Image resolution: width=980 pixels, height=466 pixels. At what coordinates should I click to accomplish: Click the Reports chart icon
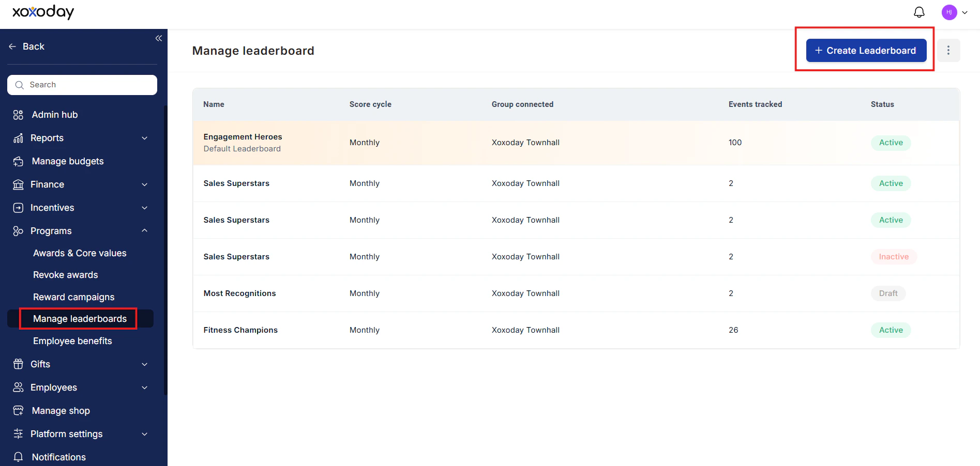pos(18,138)
